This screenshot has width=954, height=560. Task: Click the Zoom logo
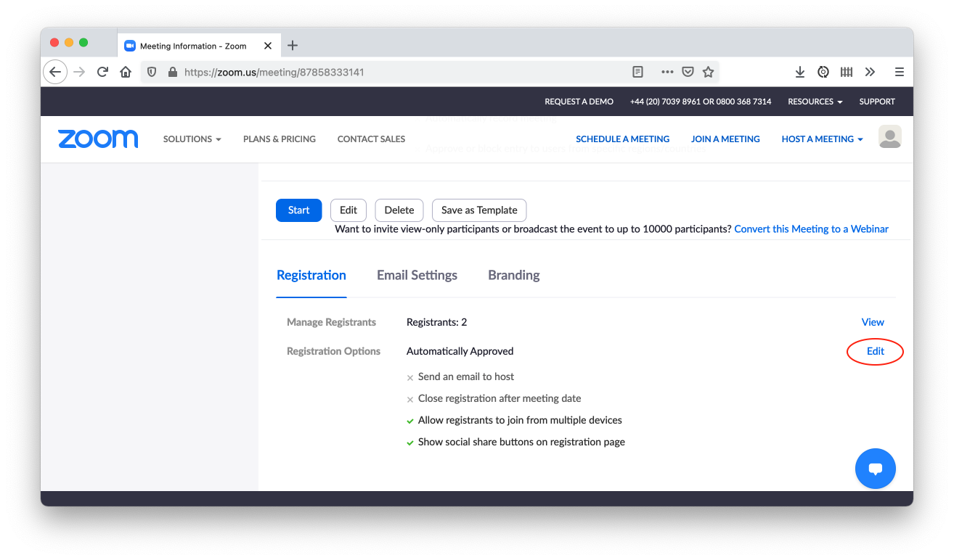98,139
